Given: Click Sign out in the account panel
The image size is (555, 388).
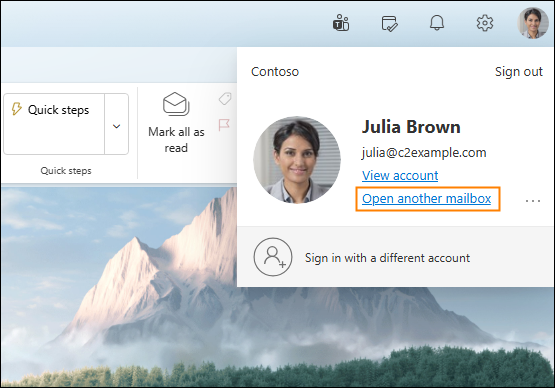Looking at the screenshot, I should (x=519, y=72).
